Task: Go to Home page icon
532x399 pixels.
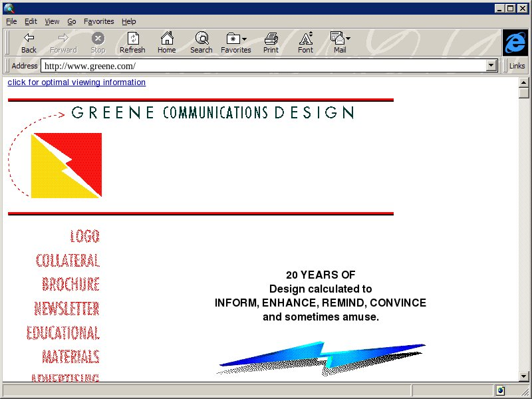Action: [166, 39]
